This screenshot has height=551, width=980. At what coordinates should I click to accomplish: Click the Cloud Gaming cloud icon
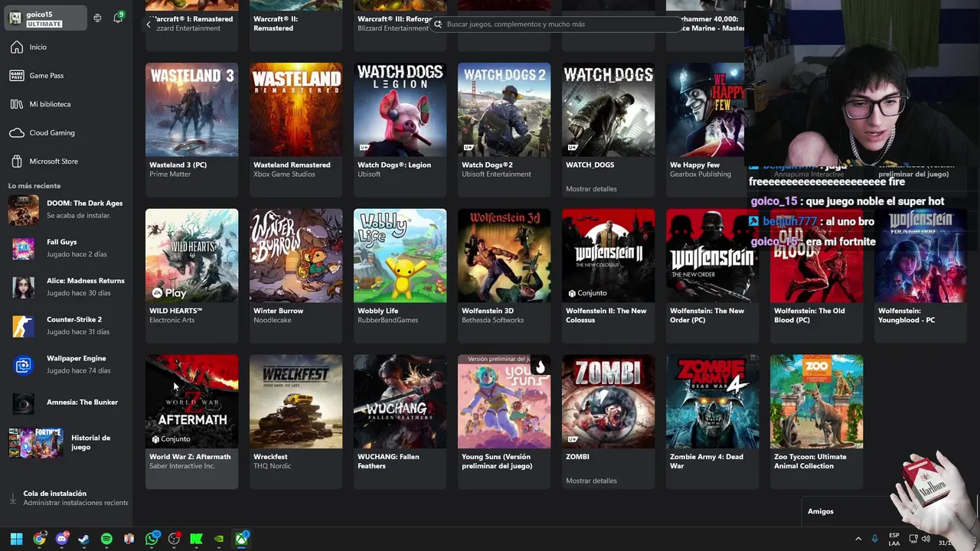pos(17,133)
